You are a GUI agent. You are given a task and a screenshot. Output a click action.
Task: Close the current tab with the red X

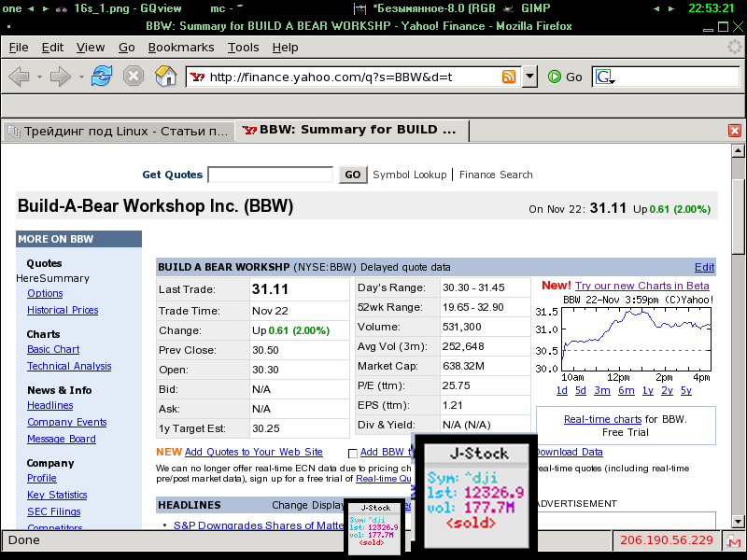[x=735, y=131]
